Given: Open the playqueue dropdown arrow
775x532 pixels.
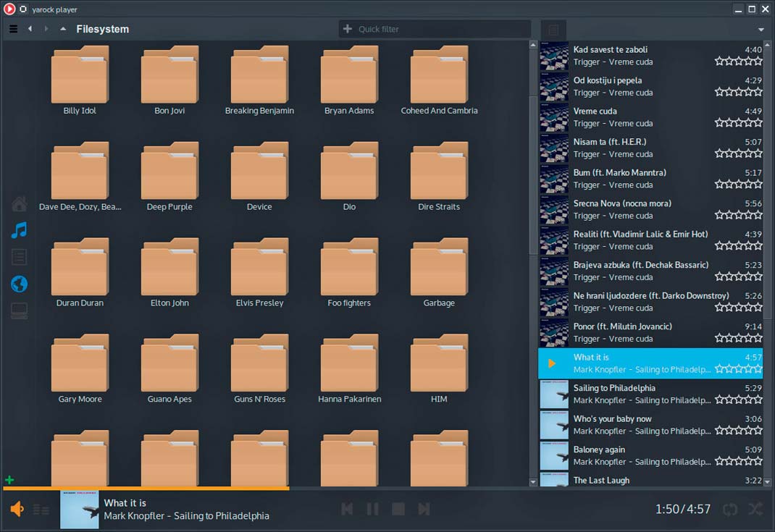Looking at the screenshot, I should tap(761, 30).
